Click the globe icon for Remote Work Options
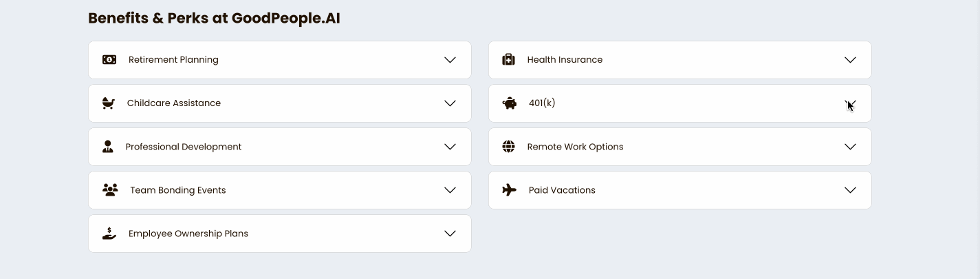 (509, 147)
